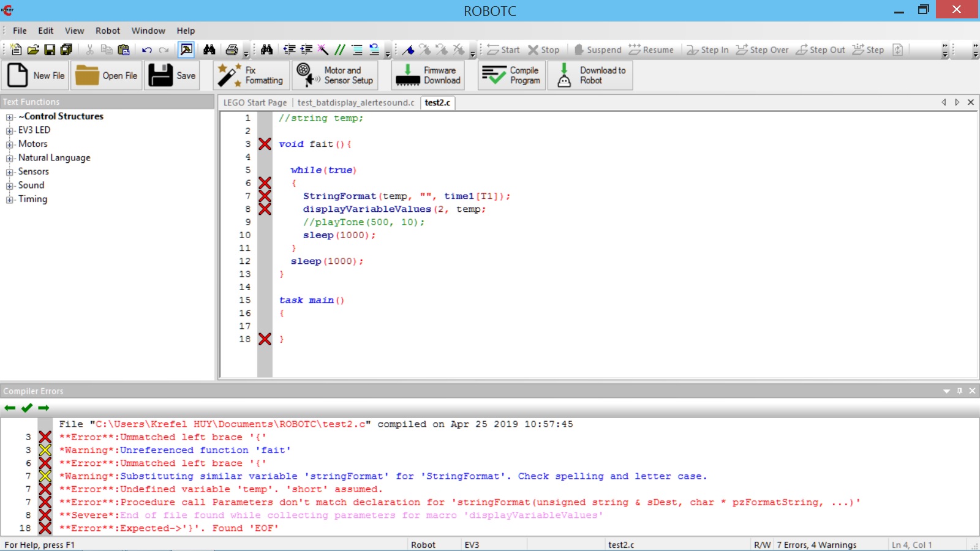The image size is (980, 551).
Task: Click the large Save button
Action: click(172, 75)
